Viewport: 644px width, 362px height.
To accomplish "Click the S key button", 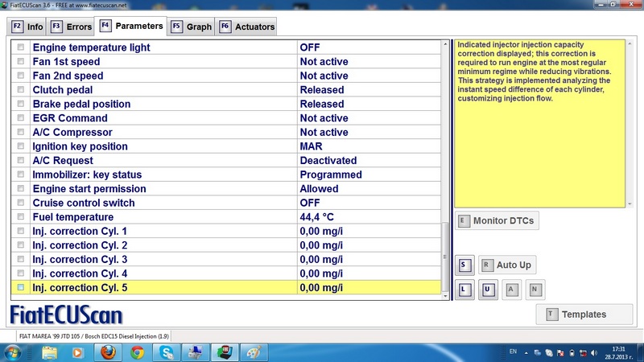I will click(464, 265).
